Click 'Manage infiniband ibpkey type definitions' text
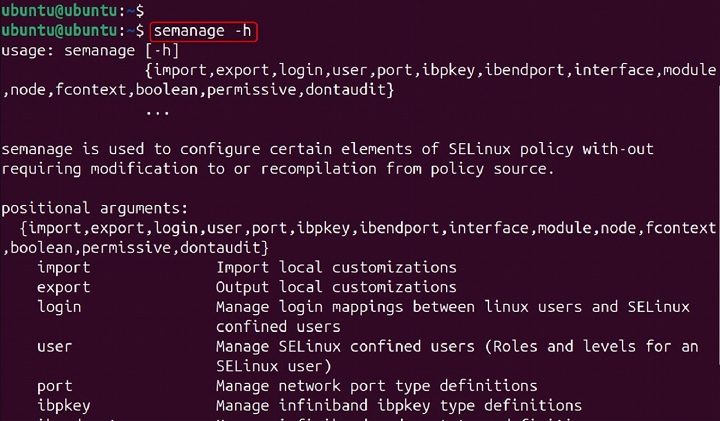Image resolution: width=720 pixels, height=421 pixels. (x=398, y=405)
